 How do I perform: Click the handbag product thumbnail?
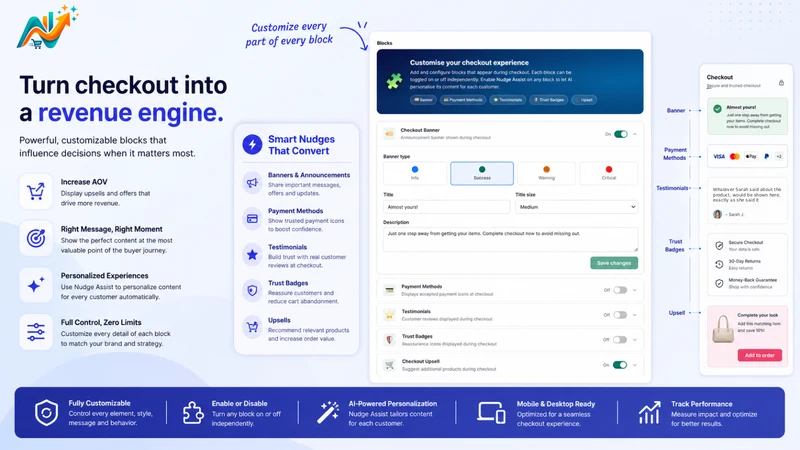point(722,329)
